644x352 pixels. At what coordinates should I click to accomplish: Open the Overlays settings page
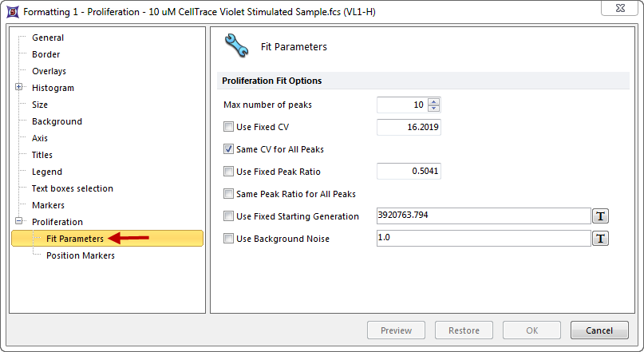click(x=49, y=71)
